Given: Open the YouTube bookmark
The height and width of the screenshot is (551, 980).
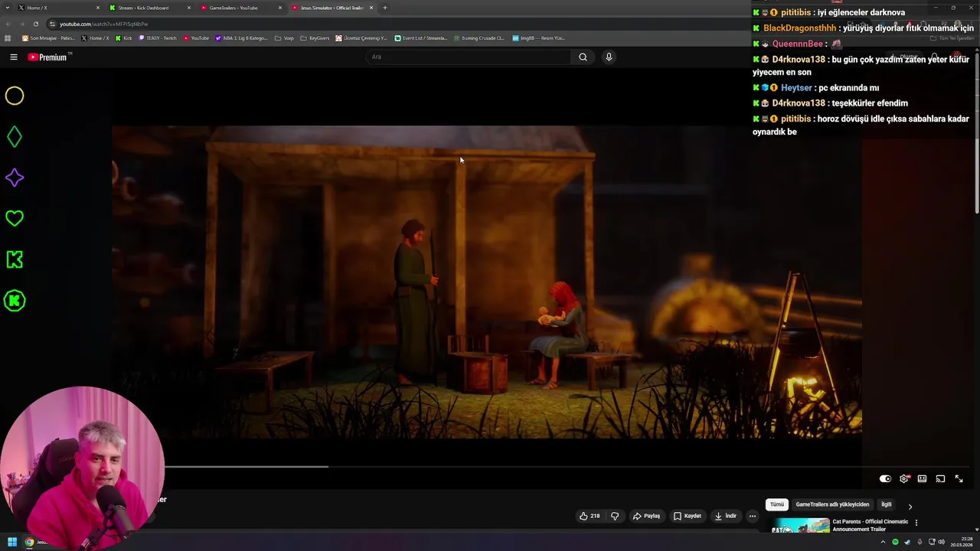Looking at the screenshot, I should pos(196,37).
